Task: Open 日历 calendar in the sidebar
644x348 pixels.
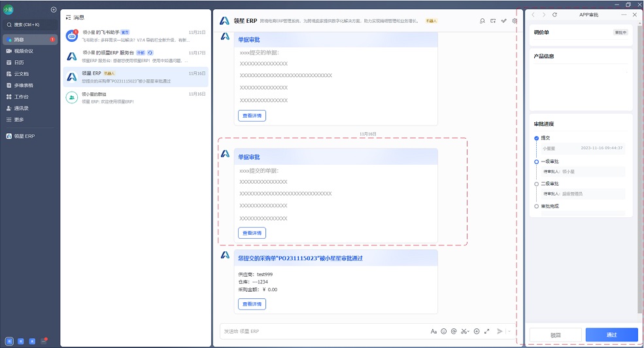Action: [x=29, y=62]
